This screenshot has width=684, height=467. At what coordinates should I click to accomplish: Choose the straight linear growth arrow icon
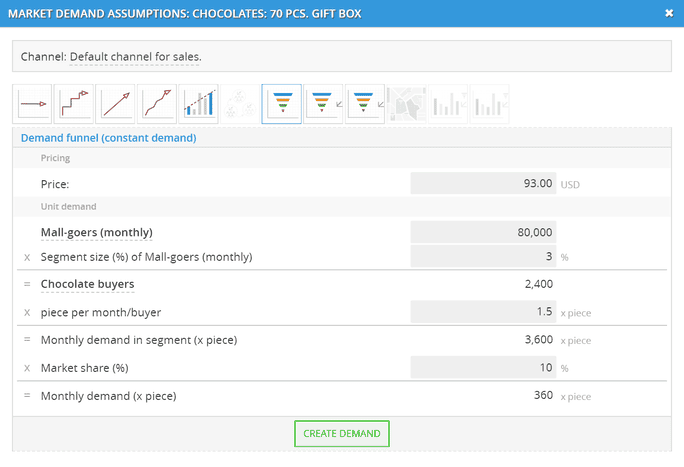(117, 103)
